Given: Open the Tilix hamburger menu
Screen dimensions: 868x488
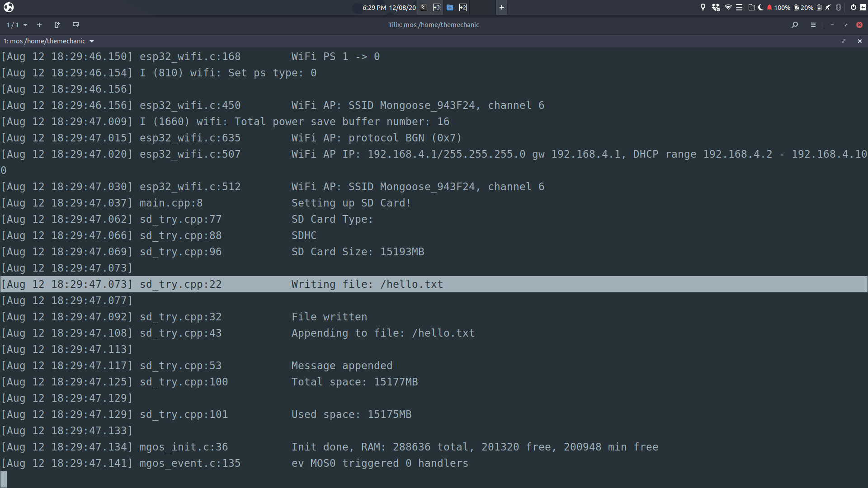Looking at the screenshot, I should pyautogui.click(x=813, y=25).
